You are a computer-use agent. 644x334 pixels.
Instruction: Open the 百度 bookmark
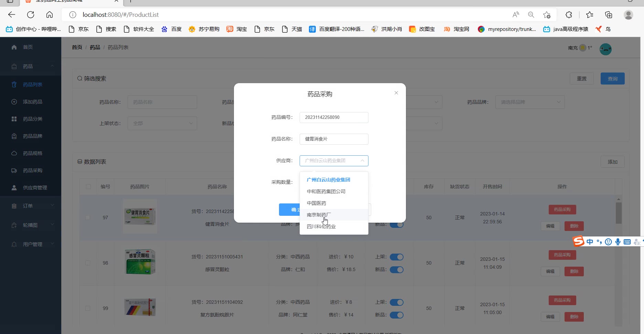171,29
